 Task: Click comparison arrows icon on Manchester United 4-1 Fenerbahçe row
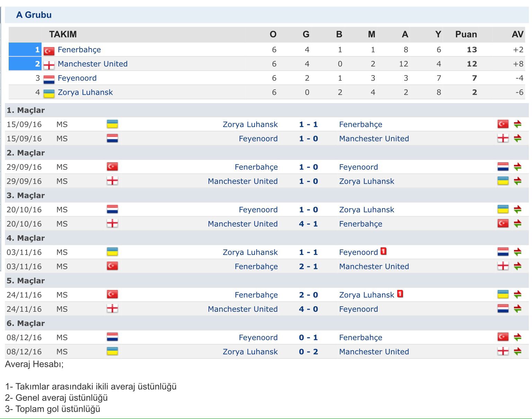pyautogui.click(x=517, y=224)
